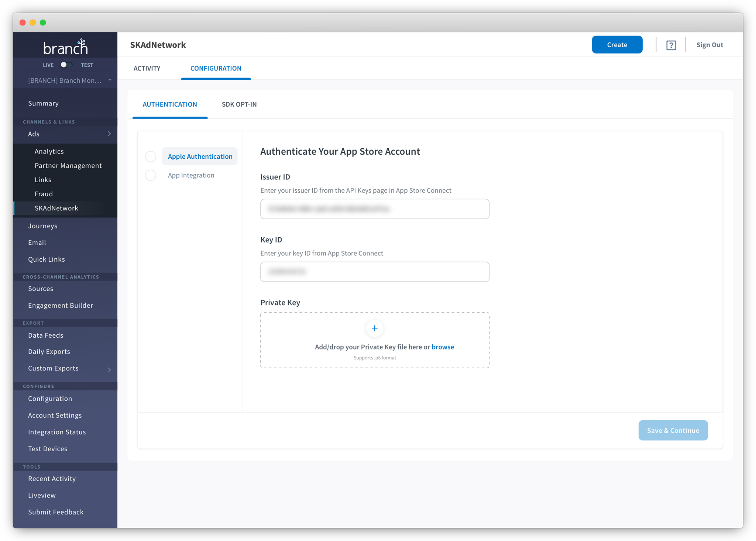
Task: Open Quick Links in sidebar
Action: pyautogui.click(x=47, y=259)
